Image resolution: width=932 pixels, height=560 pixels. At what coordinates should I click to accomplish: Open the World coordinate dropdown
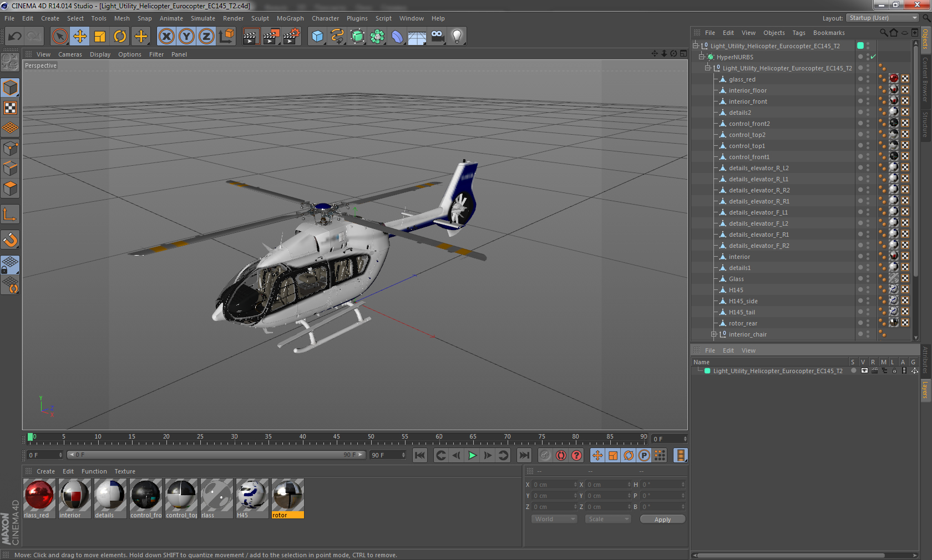pos(555,519)
